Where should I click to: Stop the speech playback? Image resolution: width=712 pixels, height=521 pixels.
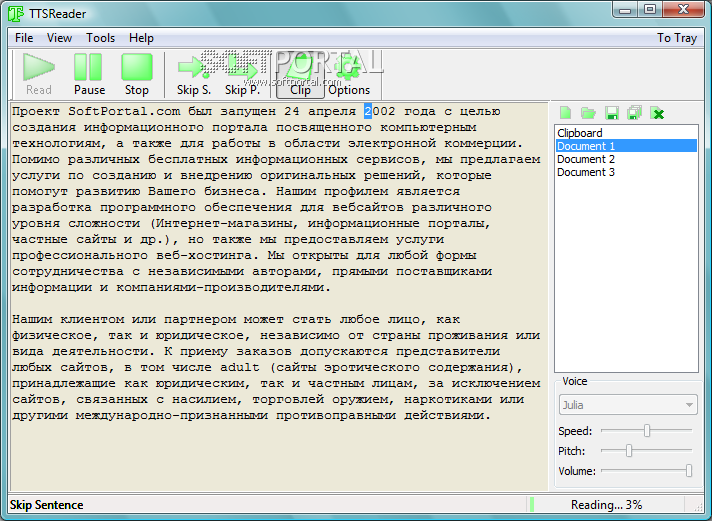coord(137,74)
